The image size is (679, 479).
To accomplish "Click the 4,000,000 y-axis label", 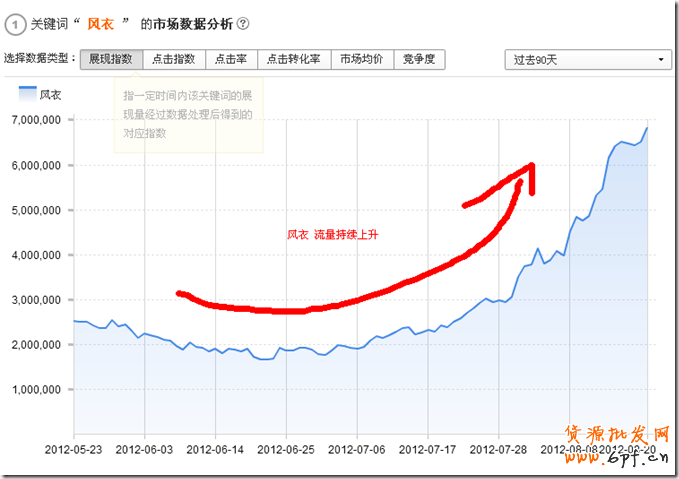I will (x=36, y=255).
